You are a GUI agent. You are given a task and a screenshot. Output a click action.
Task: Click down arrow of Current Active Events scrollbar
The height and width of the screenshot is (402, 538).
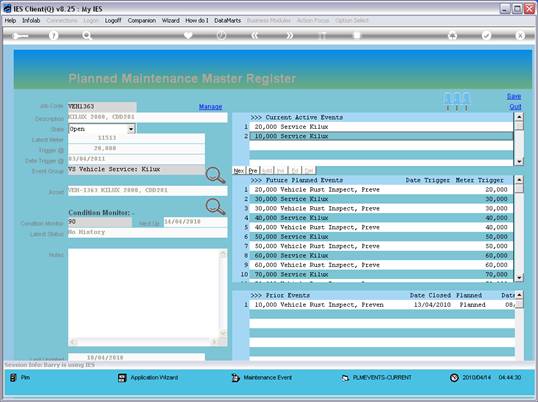tap(519, 161)
